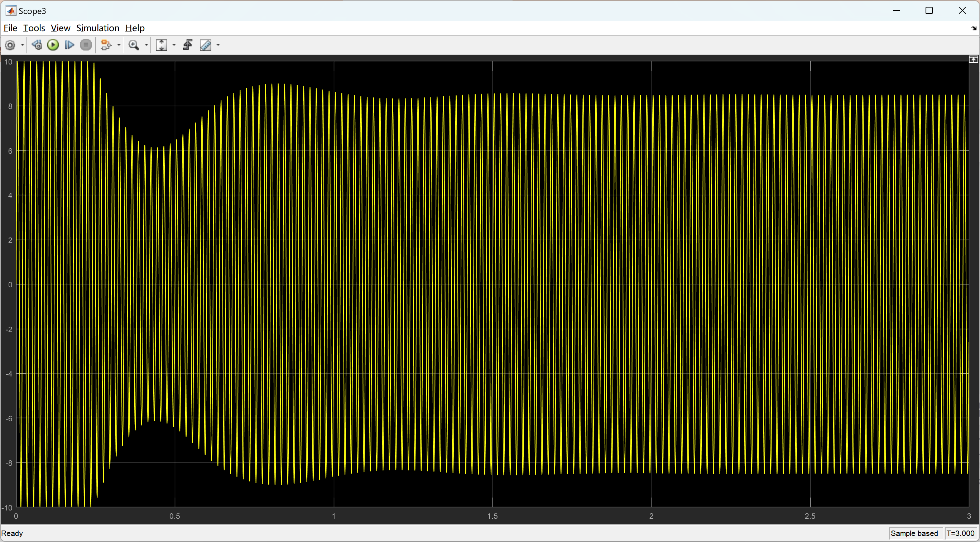980x542 pixels.
Task: Click the y-axis label '-10'
Action: (8, 508)
